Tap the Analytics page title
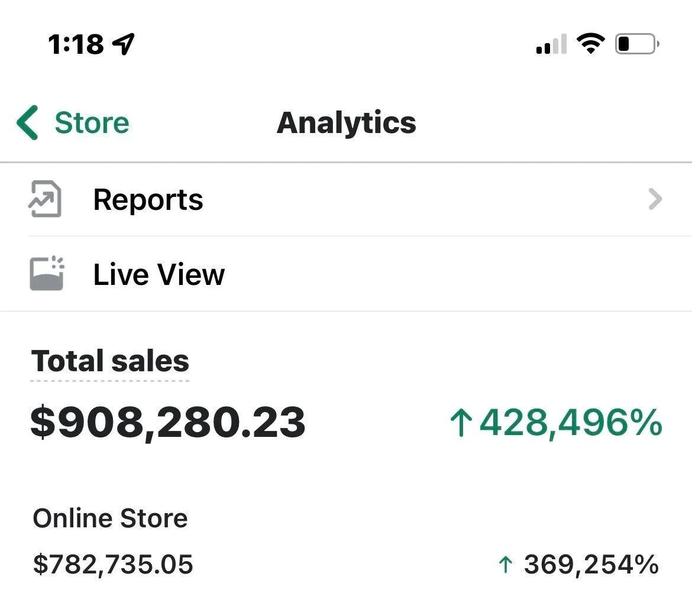 pos(346,123)
